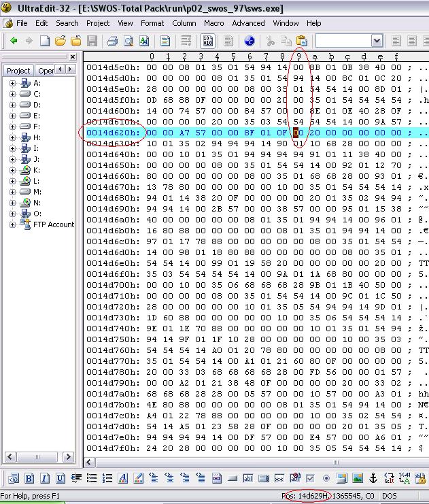Toggle hex edit mode toolbar icon
The image size is (429, 504).
pyautogui.click(x=207, y=41)
